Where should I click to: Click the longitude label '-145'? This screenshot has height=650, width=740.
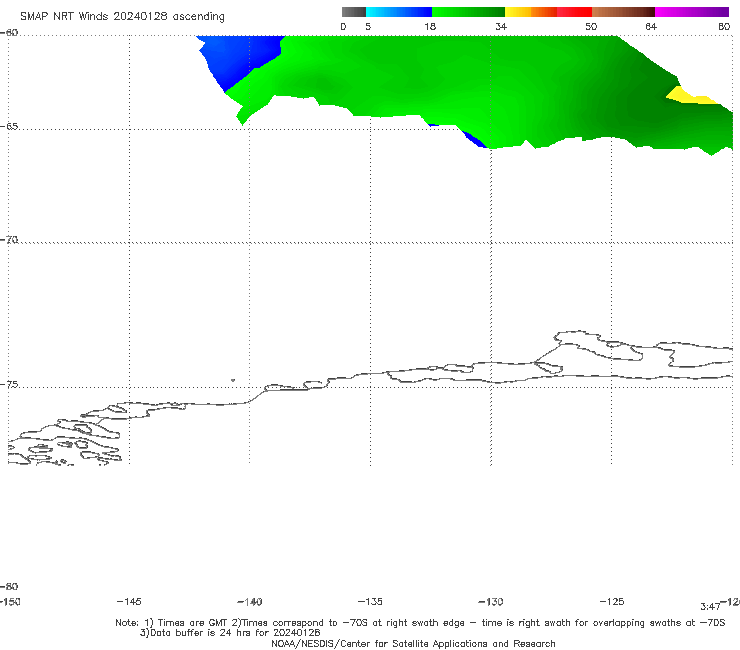[x=129, y=601]
